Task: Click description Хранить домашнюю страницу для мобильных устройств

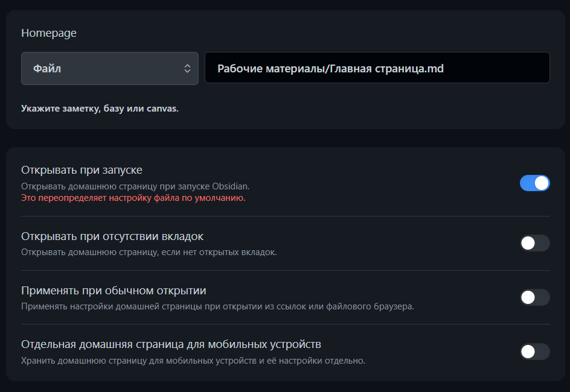Action: tap(193, 361)
